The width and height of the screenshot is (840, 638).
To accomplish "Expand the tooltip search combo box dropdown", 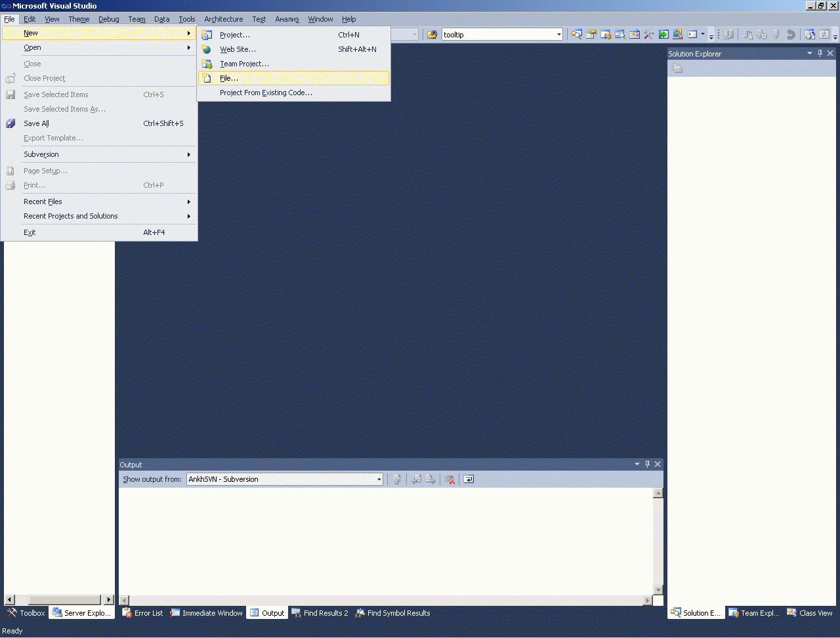I will 558,35.
